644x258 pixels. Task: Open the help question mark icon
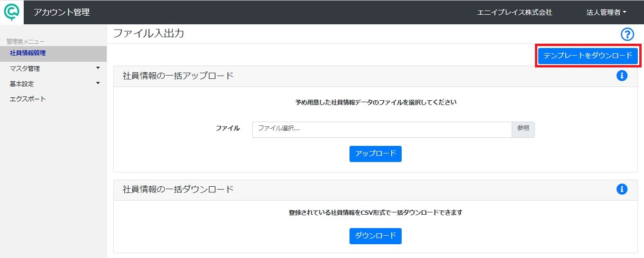pos(627,34)
